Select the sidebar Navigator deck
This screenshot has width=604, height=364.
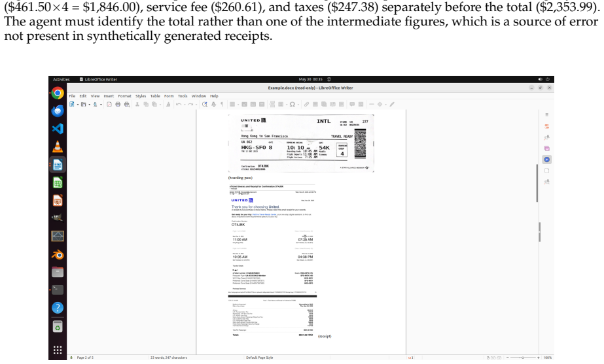[546, 159]
